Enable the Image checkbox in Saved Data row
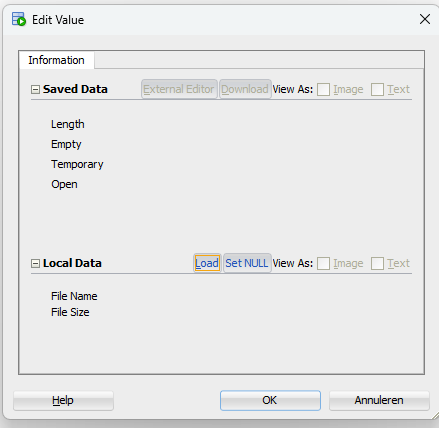Screen dimensions: 439x428 tap(323, 89)
